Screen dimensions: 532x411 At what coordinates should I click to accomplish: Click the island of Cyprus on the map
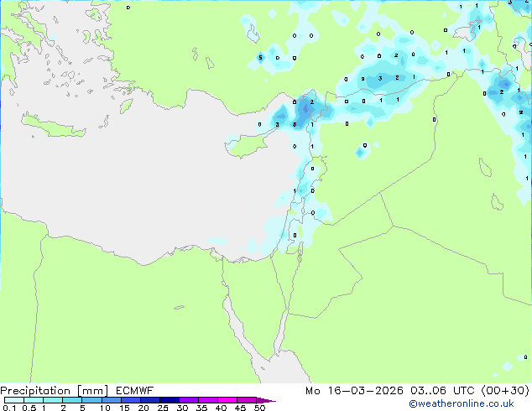[248, 145]
